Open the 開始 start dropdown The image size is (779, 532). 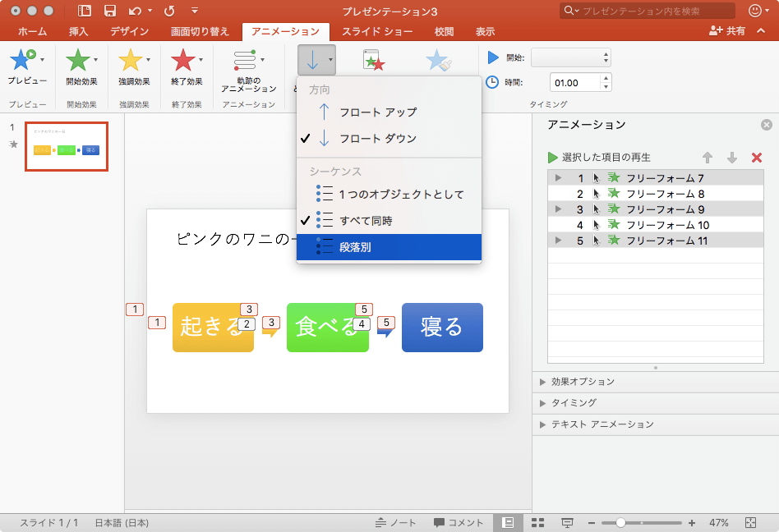571,57
